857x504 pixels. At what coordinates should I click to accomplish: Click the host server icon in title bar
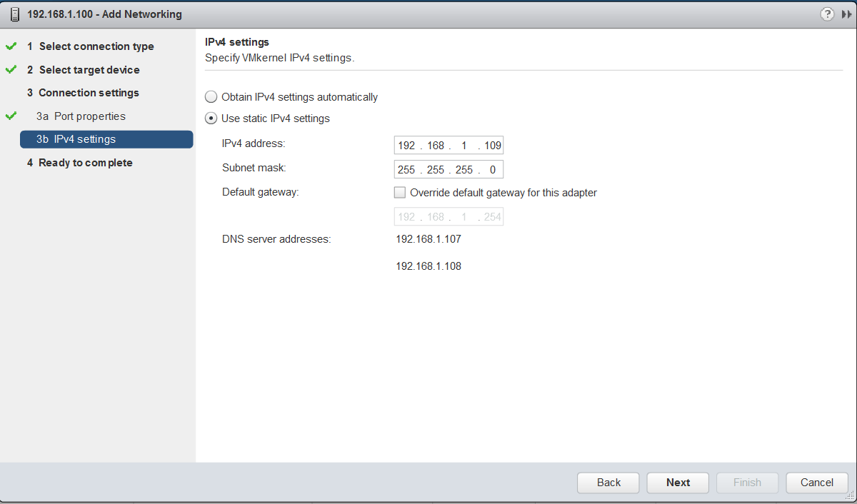[14, 14]
